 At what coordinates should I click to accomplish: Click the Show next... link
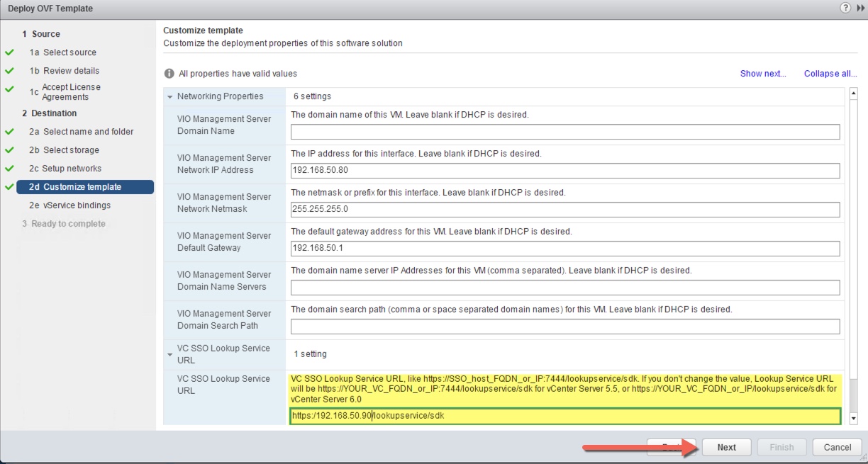tap(762, 74)
